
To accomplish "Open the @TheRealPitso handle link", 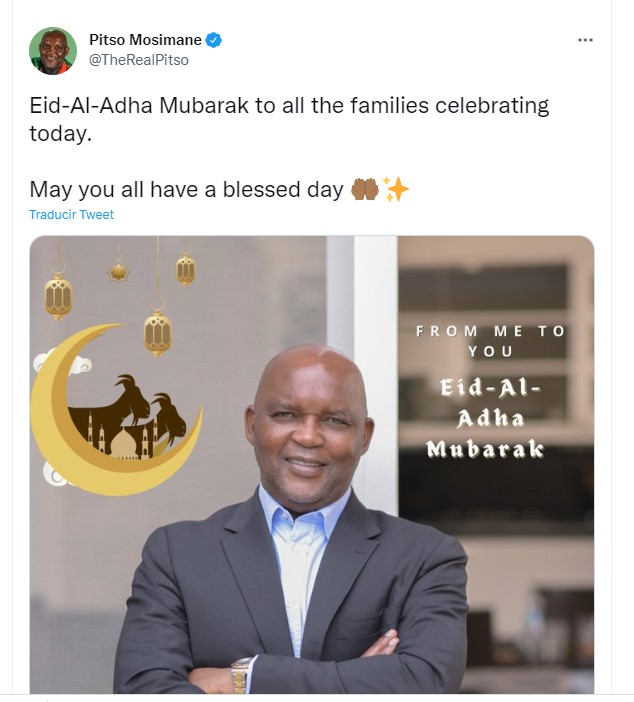I will click(139, 60).
